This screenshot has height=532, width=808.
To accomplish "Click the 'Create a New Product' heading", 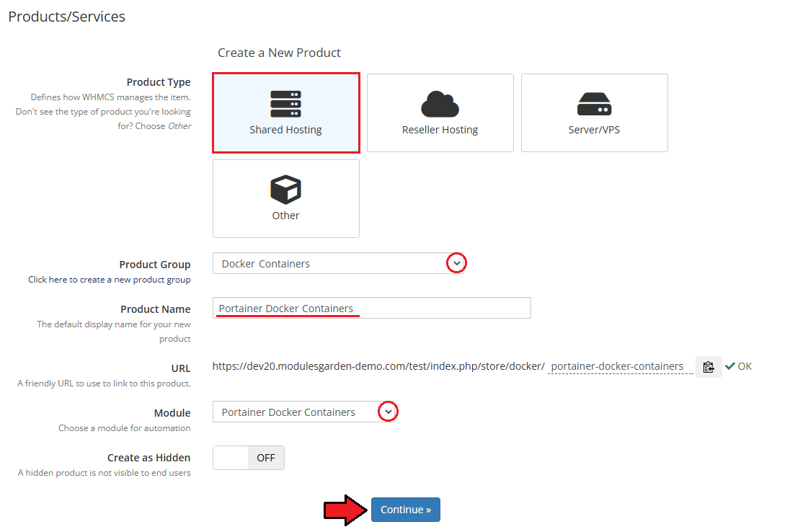I will (279, 53).
